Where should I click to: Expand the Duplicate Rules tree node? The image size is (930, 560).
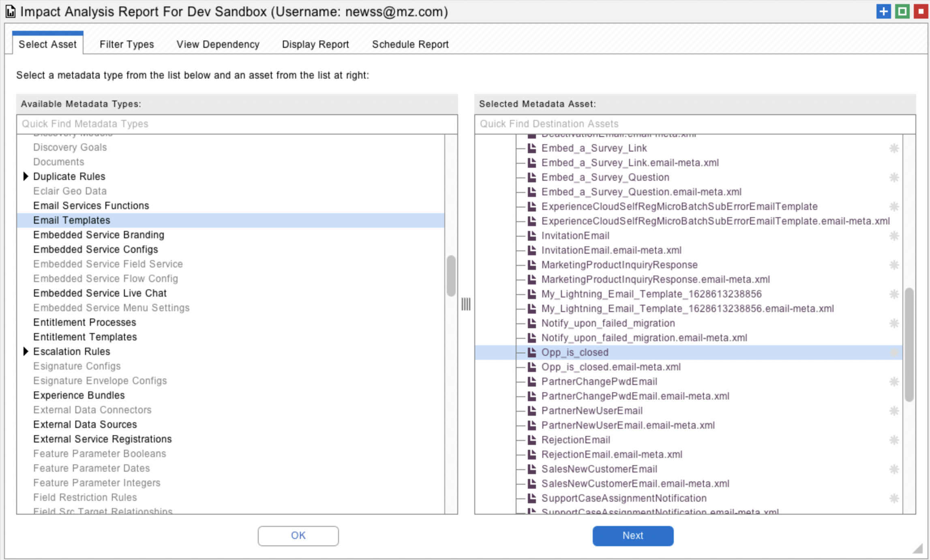pos(26,176)
